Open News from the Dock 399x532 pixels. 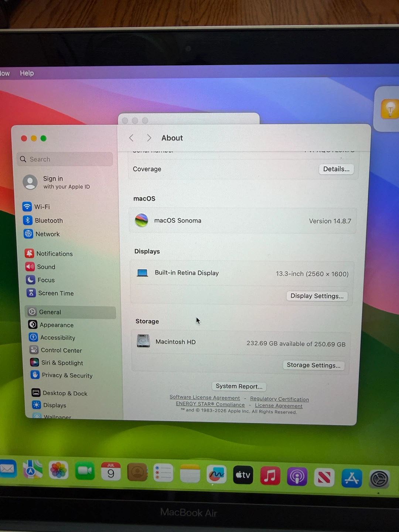pos(324,478)
